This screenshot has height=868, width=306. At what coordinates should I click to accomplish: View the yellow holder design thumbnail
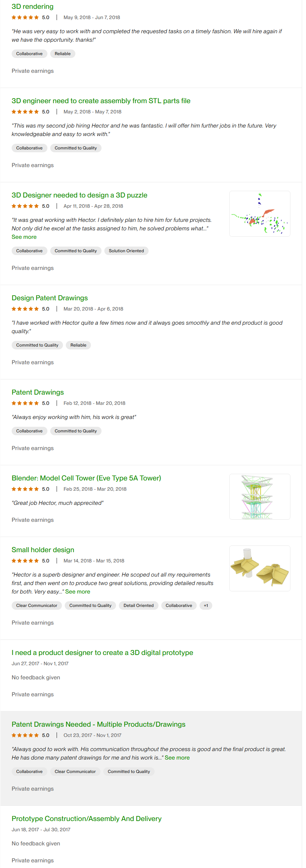[x=260, y=568]
